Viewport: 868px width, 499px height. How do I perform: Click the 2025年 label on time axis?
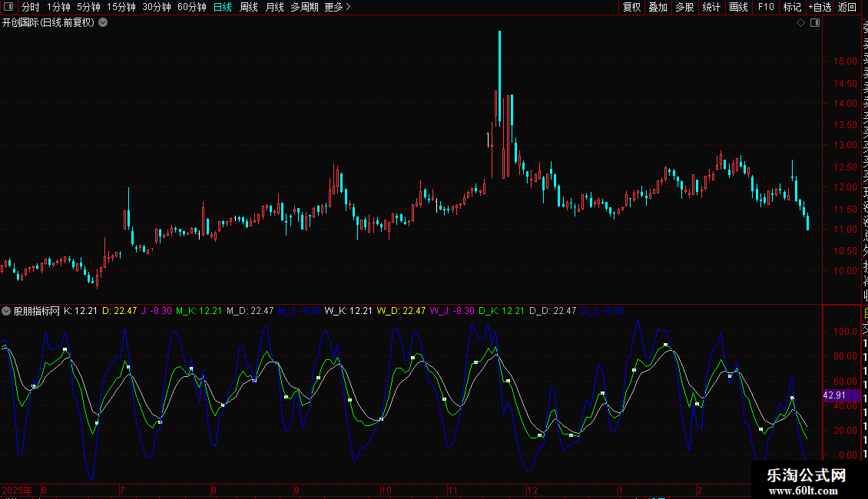(x=17, y=490)
